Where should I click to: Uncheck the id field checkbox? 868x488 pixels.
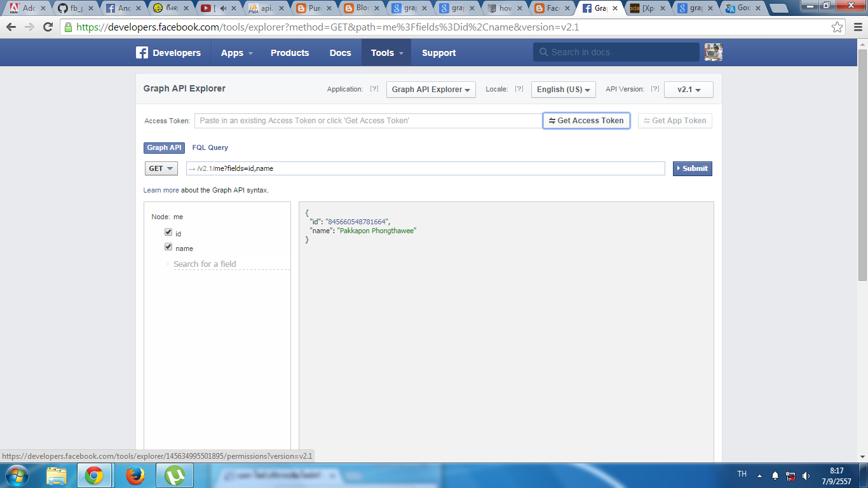[x=168, y=233]
